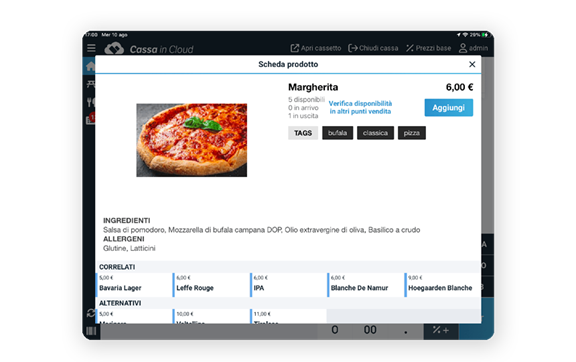Click the ALTERNATIVI section header
Screen dimensions: 576x362
coord(120,303)
